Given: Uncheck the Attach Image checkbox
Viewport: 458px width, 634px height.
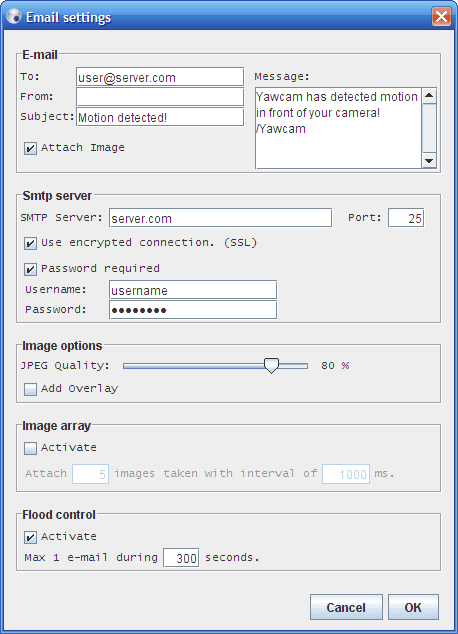Looking at the screenshot, I should click(30, 148).
